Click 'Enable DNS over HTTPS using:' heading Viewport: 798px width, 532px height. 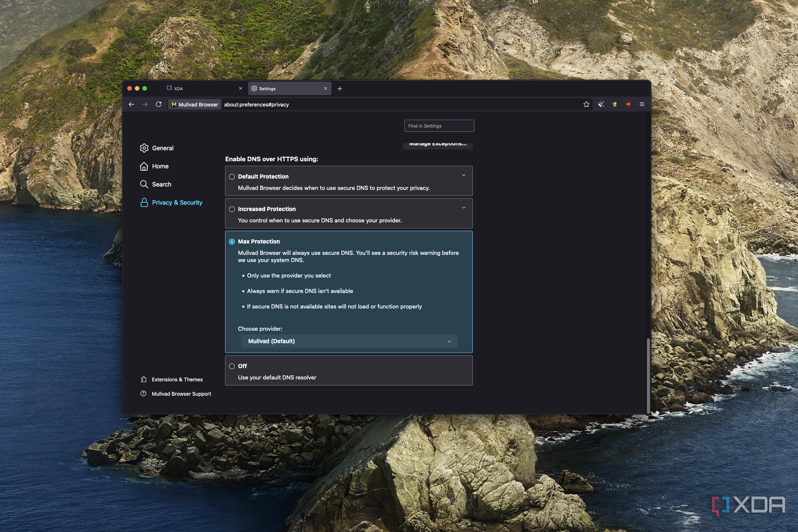click(272, 159)
